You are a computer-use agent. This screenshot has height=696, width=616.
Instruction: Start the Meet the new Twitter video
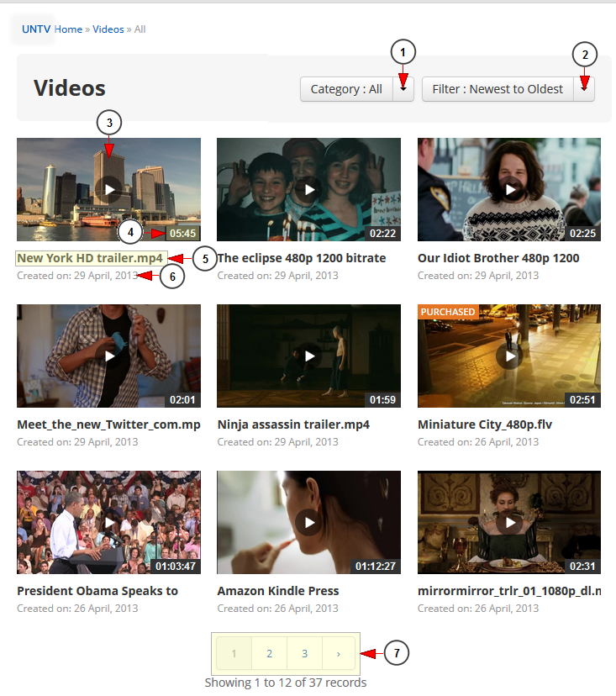[108, 356]
